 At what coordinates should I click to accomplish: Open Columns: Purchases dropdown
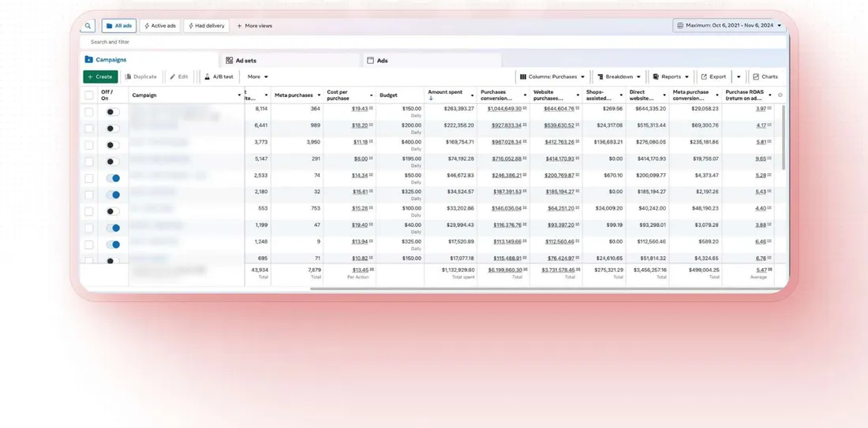coord(552,77)
